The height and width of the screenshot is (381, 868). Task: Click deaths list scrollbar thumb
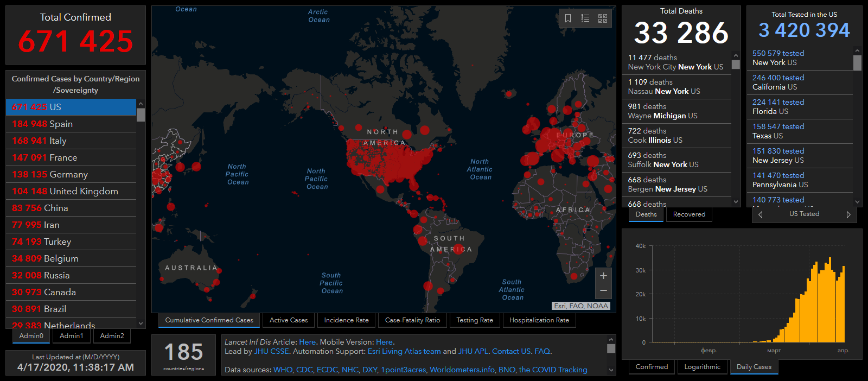click(x=736, y=65)
